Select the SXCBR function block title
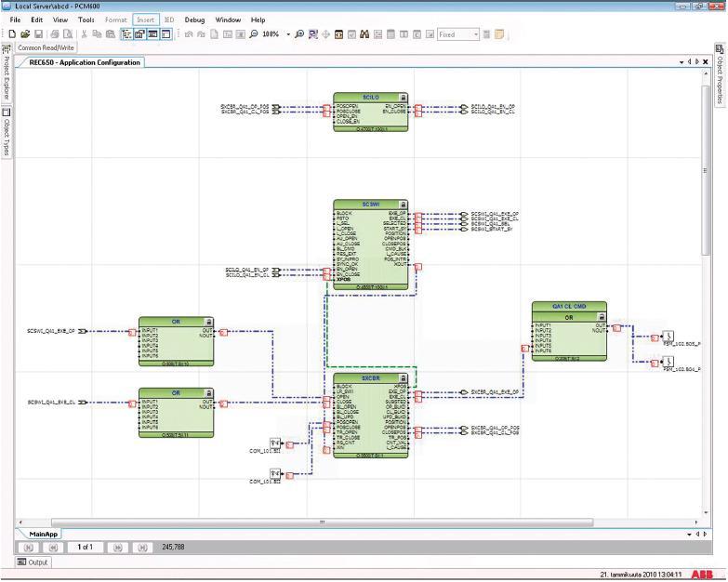This screenshot has width=728, height=582. coord(370,378)
